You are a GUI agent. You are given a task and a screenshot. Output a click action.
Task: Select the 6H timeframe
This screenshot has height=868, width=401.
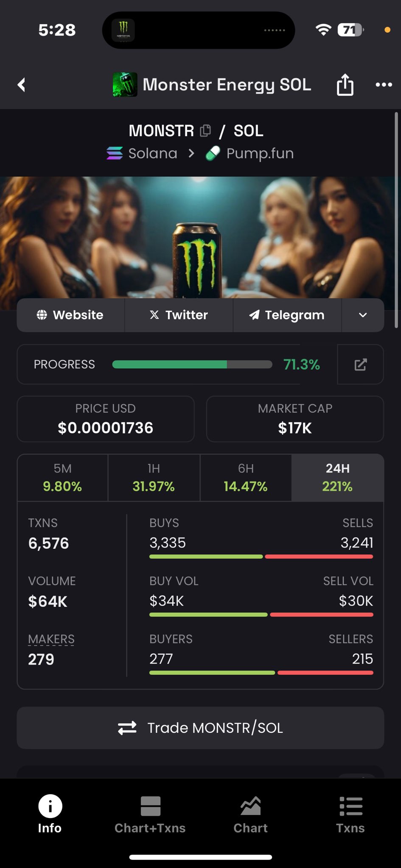[x=246, y=478]
